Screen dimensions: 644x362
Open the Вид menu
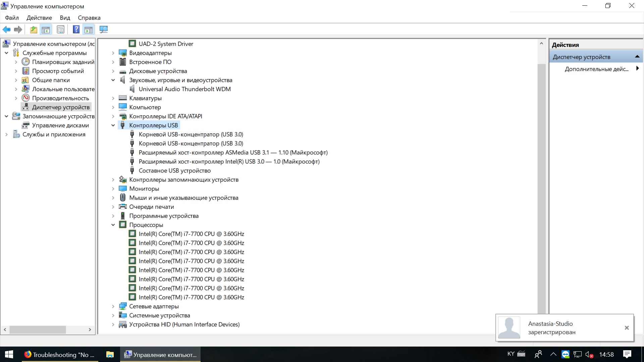tap(65, 18)
